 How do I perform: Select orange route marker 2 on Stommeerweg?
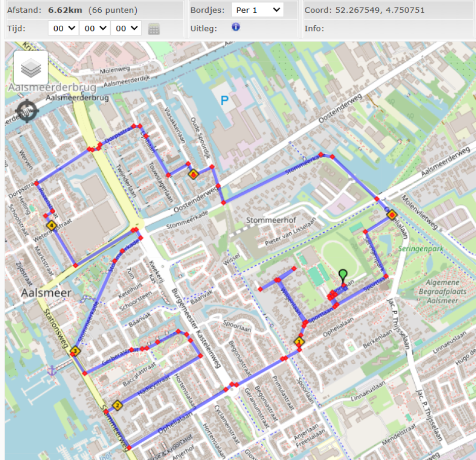[x=117, y=405]
